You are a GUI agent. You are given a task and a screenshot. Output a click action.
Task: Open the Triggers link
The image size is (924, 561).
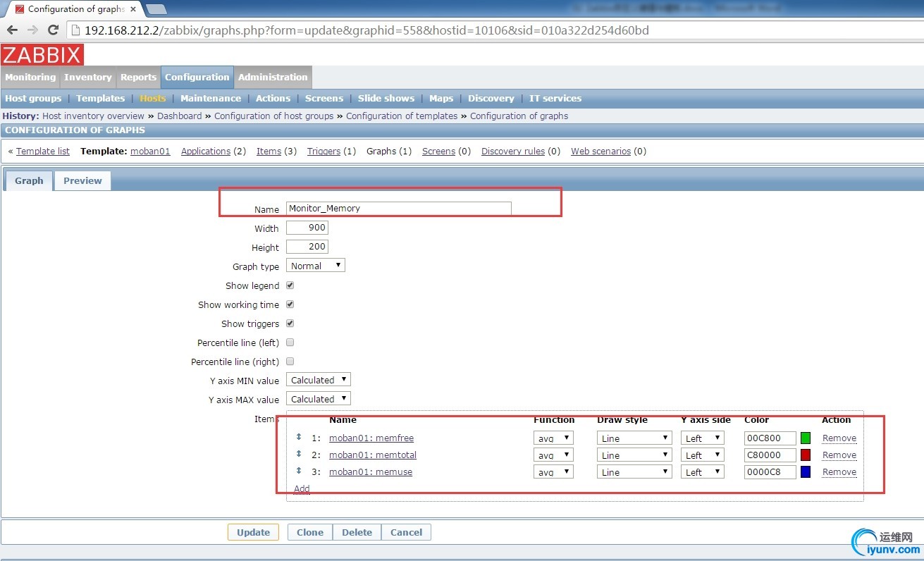click(x=324, y=151)
